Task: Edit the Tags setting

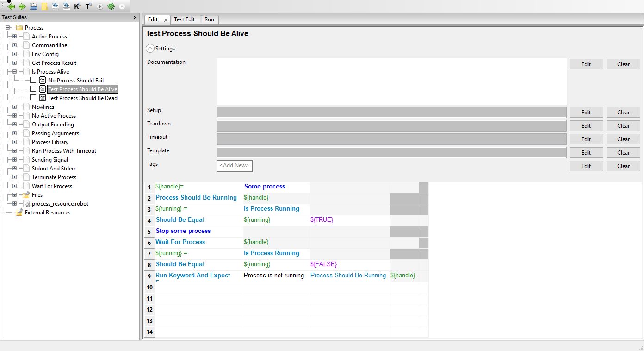Action: 586,166
